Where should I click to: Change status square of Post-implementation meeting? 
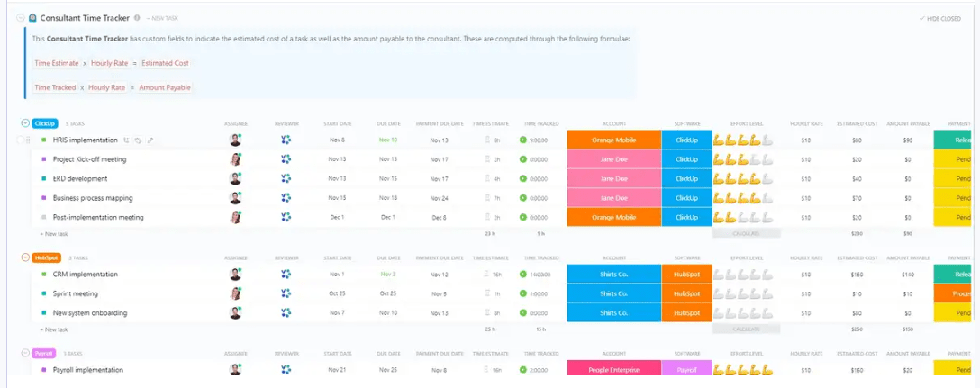point(44,218)
